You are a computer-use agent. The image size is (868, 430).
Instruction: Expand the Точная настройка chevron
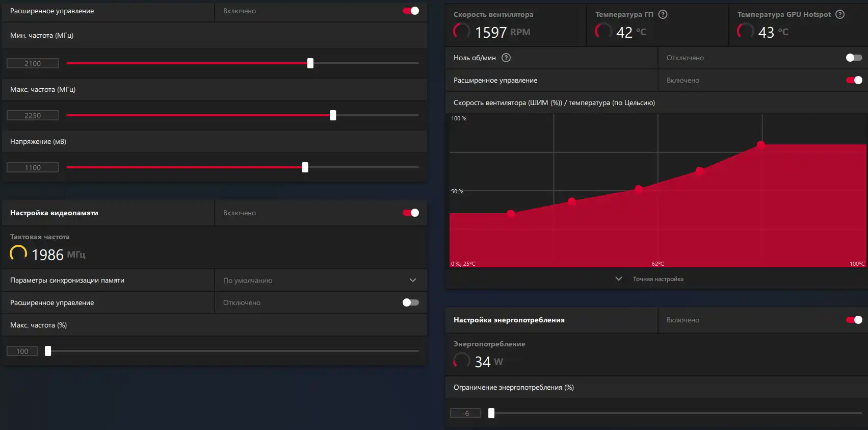click(619, 279)
